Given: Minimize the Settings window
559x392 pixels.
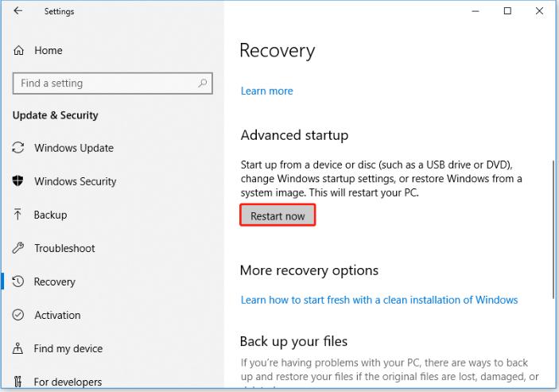Looking at the screenshot, I should coord(476,11).
